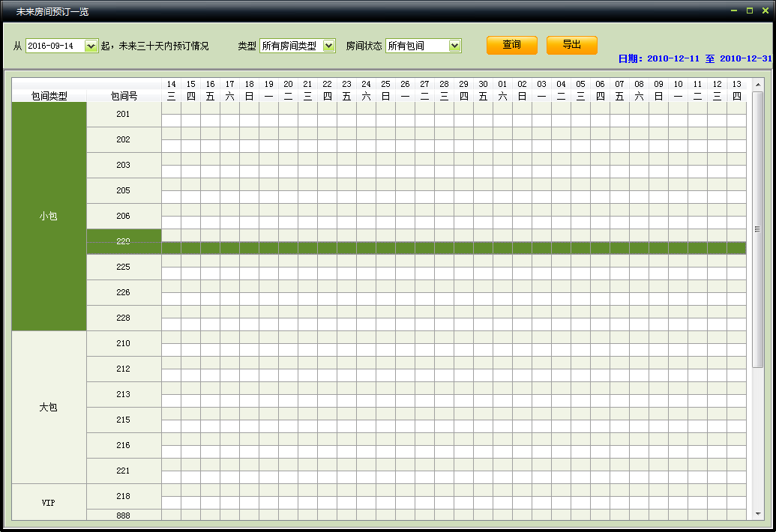The image size is (776, 532).
Task: Click the 导出 export button
Action: tap(571, 45)
